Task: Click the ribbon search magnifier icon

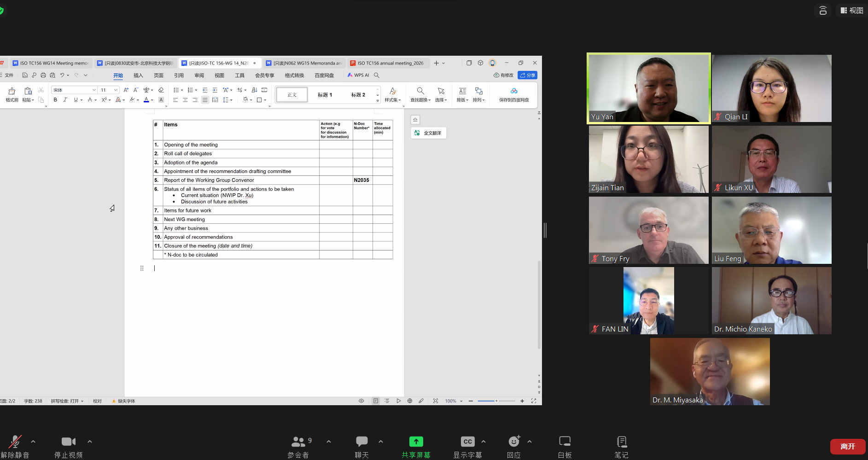Action: pyautogui.click(x=377, y=75)
